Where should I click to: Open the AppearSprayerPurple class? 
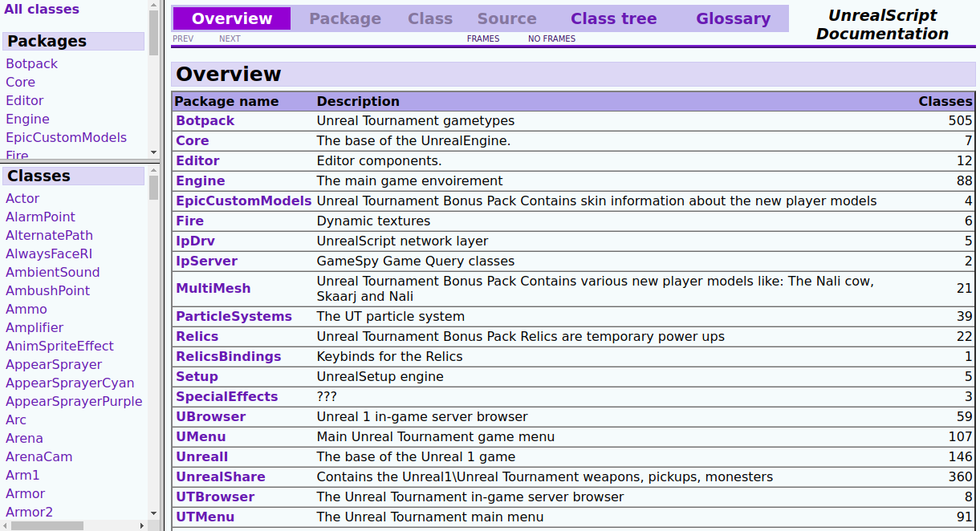pyautogui.click(x=74, y=402)
